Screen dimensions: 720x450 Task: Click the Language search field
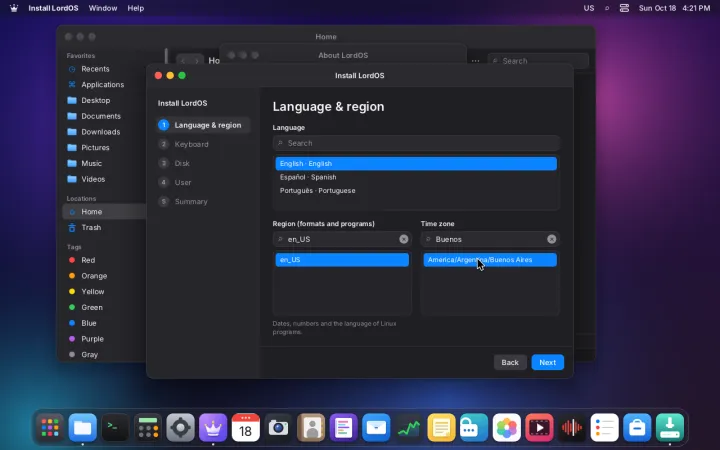tap(416, 143)
